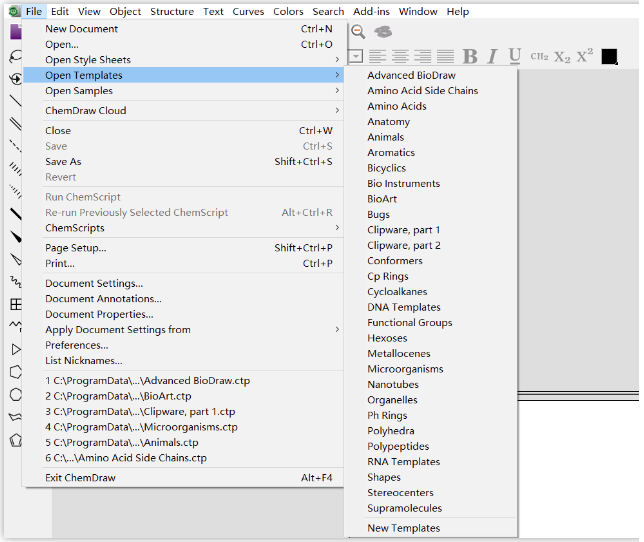Toggle Bold text style
The image size is (644, 542).
470,56
